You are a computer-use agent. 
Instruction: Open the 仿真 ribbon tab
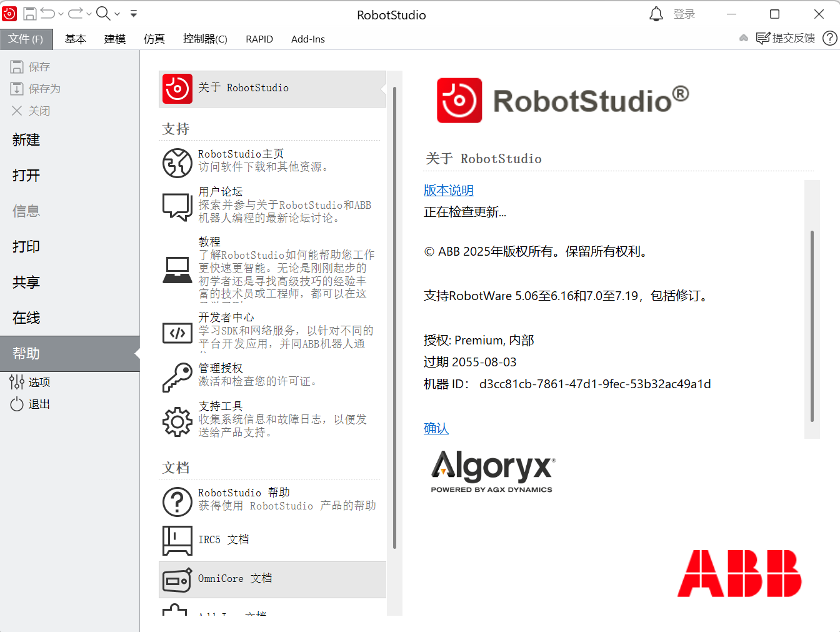(154, 39)
